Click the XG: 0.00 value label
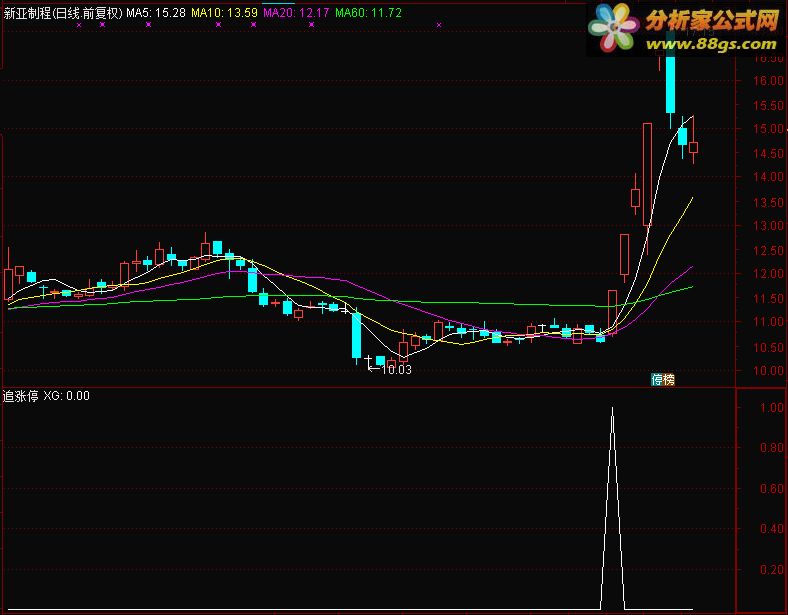Screen dimensions: 788x615 [66, 396]
